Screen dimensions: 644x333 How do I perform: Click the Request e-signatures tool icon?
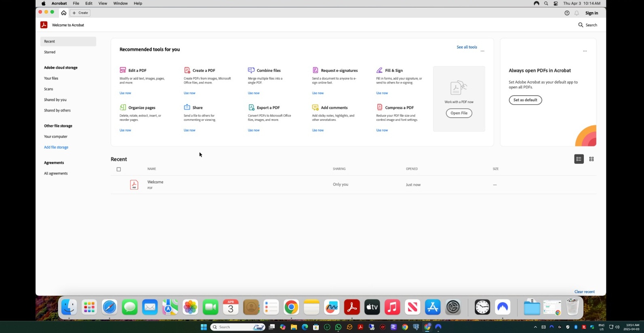tap(316, 70)
